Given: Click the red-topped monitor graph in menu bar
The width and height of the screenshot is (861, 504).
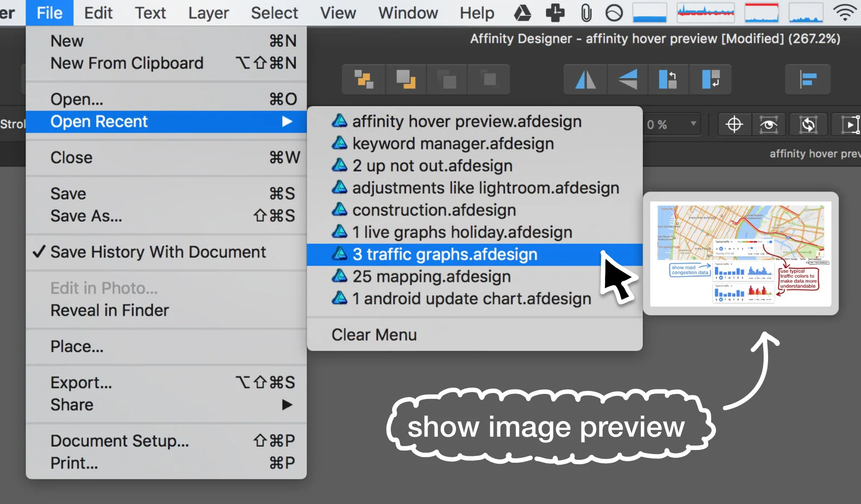Looking at the screenshot, I should 762,13.
